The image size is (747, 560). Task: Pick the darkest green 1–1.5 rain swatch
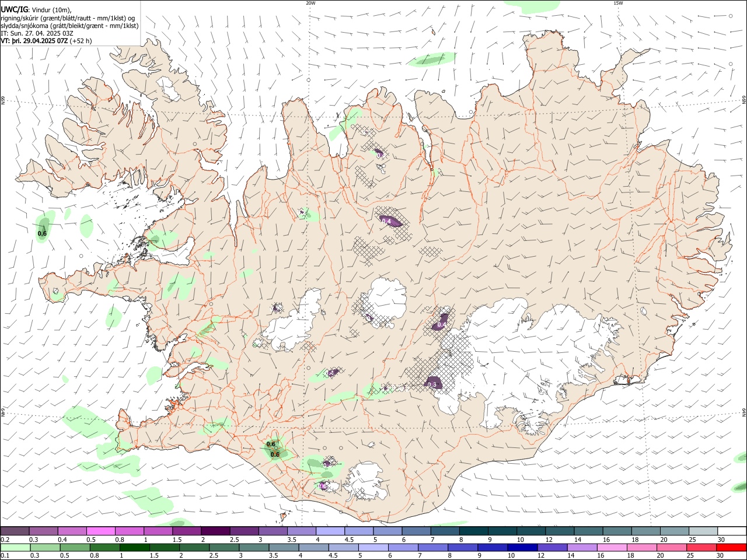click(134, 548)
